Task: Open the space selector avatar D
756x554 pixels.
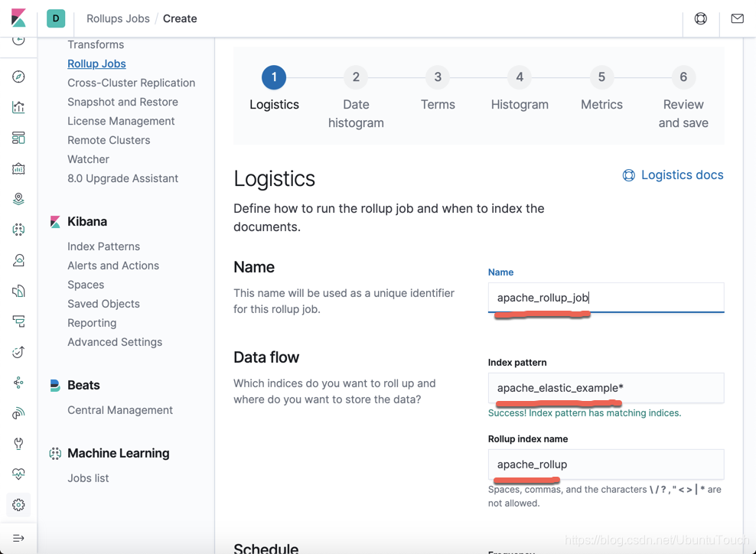Action: [56, 18]
